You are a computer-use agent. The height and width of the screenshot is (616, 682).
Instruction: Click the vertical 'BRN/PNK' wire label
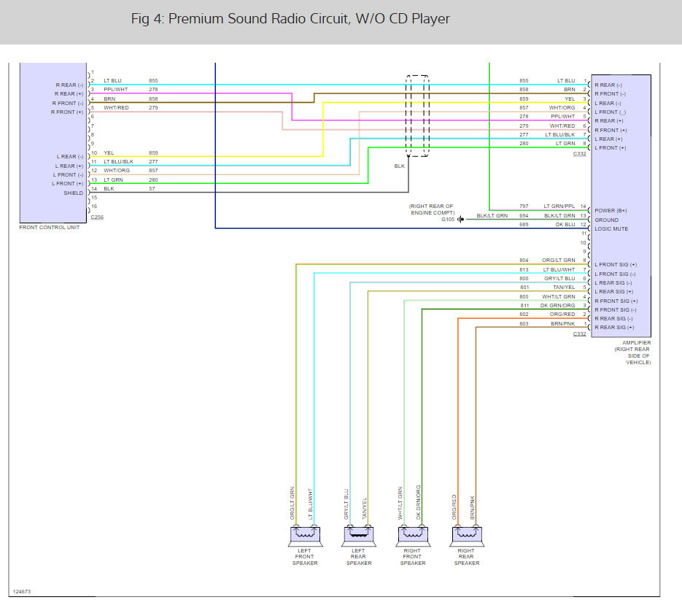473,507
